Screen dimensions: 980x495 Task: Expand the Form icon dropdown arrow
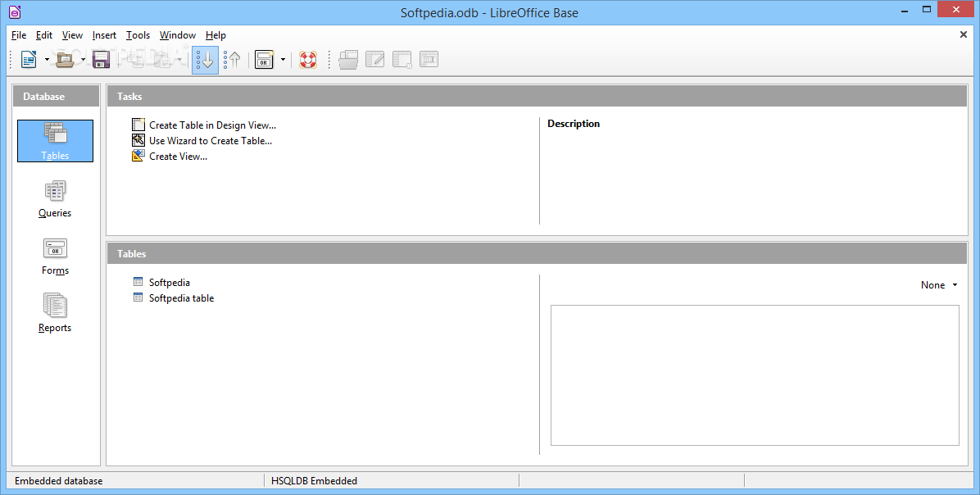pos(283,60)
